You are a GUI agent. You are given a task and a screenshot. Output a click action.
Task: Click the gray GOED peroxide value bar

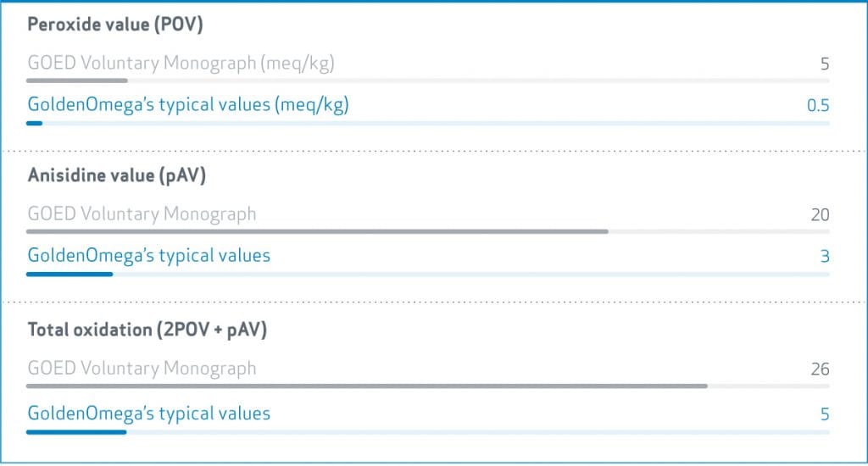coord(76,80)
